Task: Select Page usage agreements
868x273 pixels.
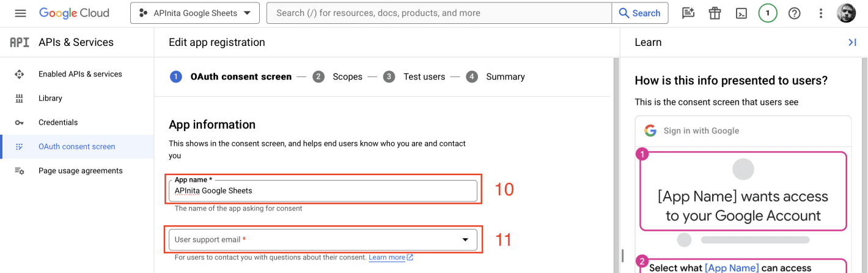Action: click(x=80, y=171)
